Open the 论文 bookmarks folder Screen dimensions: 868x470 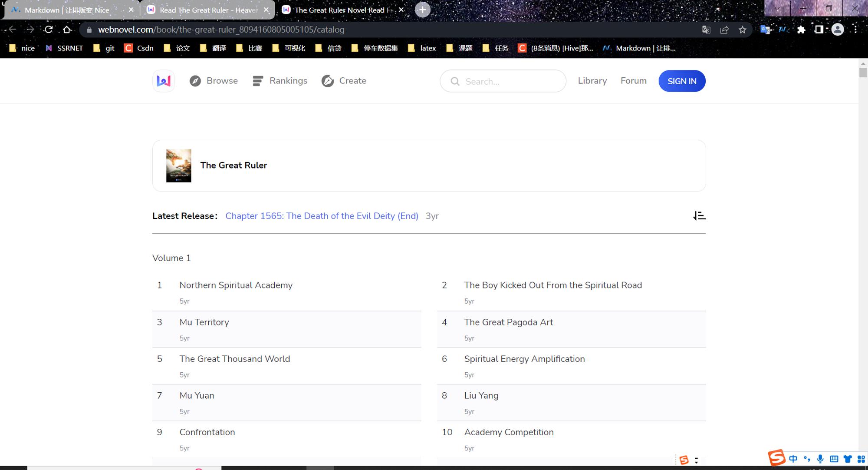[177, 48]
